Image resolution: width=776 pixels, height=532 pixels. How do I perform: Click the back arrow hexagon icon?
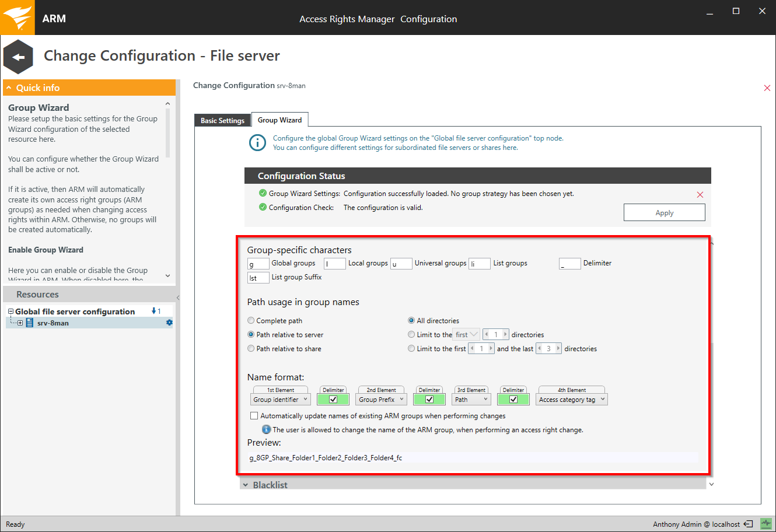point(18,57)
